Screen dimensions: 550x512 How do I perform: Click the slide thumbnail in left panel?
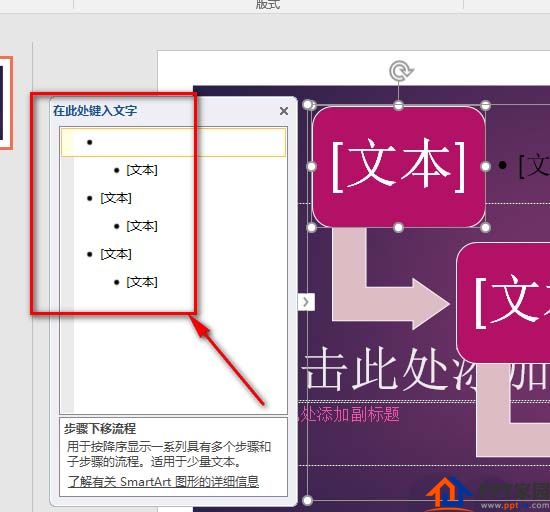6,103
